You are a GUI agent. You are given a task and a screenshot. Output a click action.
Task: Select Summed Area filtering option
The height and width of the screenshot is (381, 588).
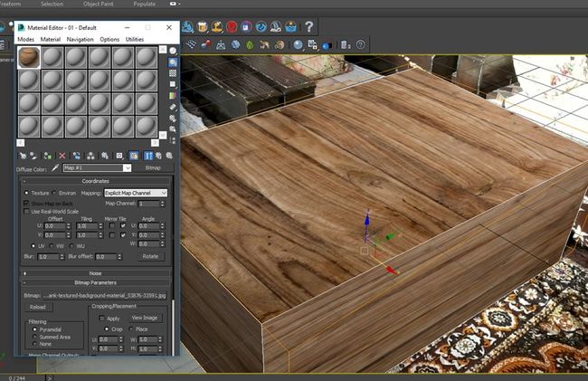point(35,337)
